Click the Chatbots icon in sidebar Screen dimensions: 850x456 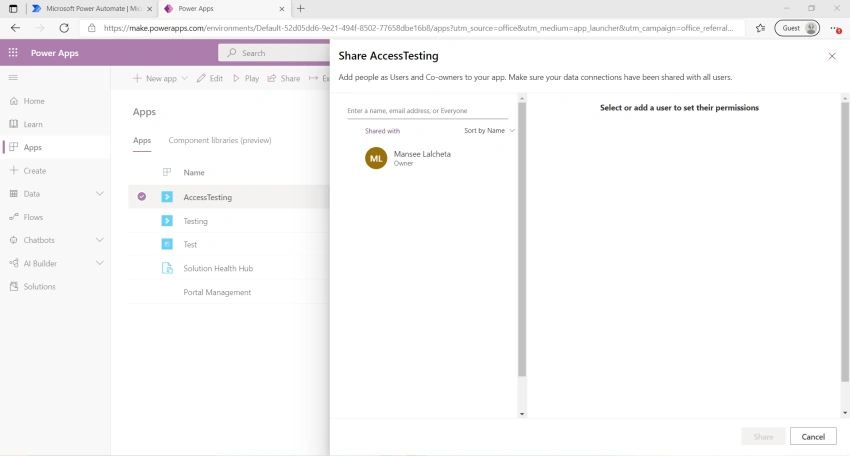pos(14,240)
